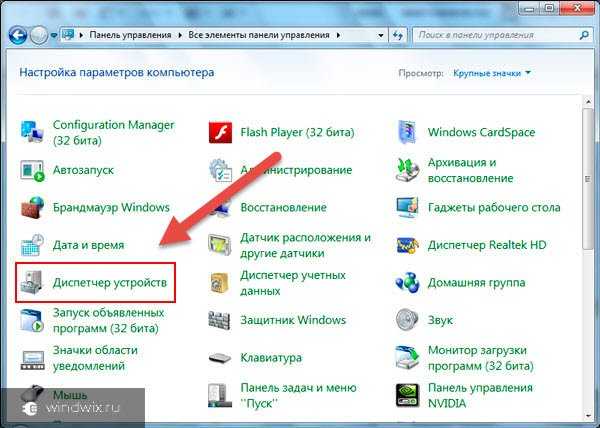
Task: Expand the address bar history dropdown
Action: (x=381, y=36)
